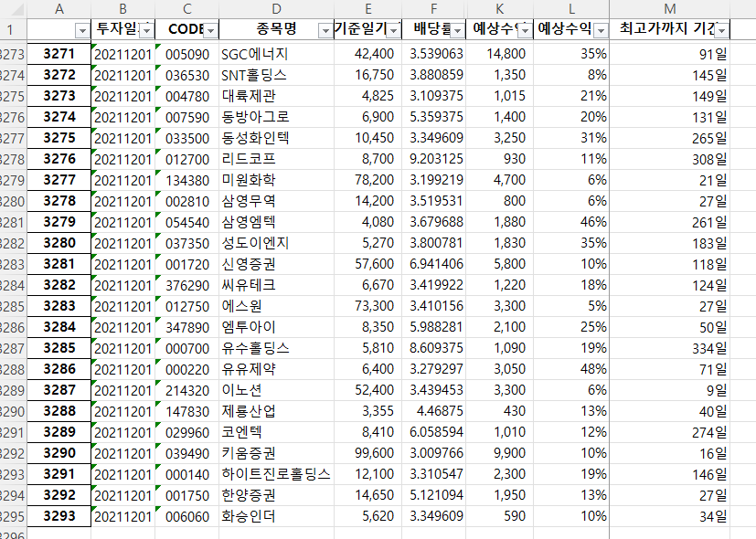The image size is (756, 539).
Task: Open the 종목명 column filter dropdown
Action: pos(325,31)
